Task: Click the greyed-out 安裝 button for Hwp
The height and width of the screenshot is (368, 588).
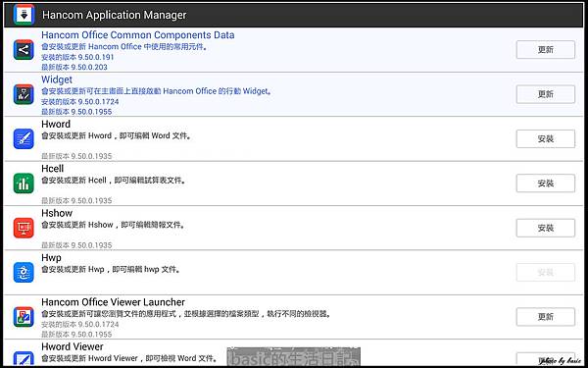Action: (x=545, y=272)
